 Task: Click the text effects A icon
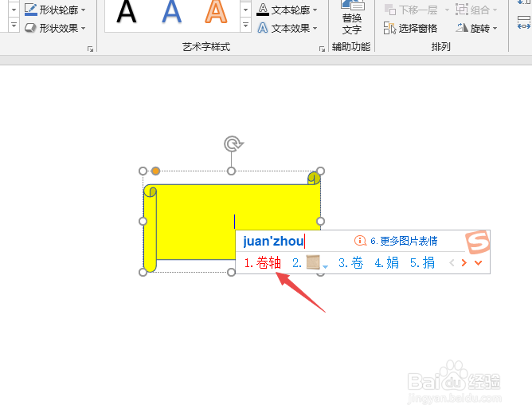(x=263, y=28)
